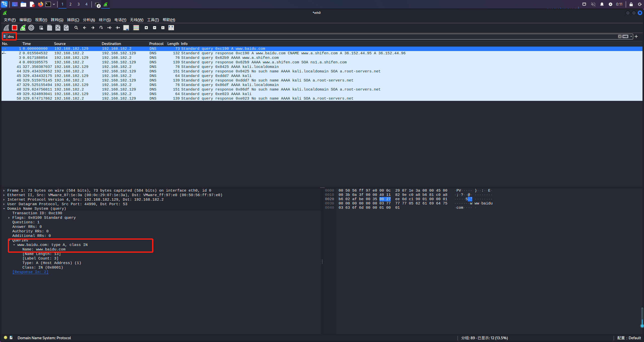Open the 文件(F) menu
The width and height of the screenshot is (644, 342).
click(x=10, y=20)
